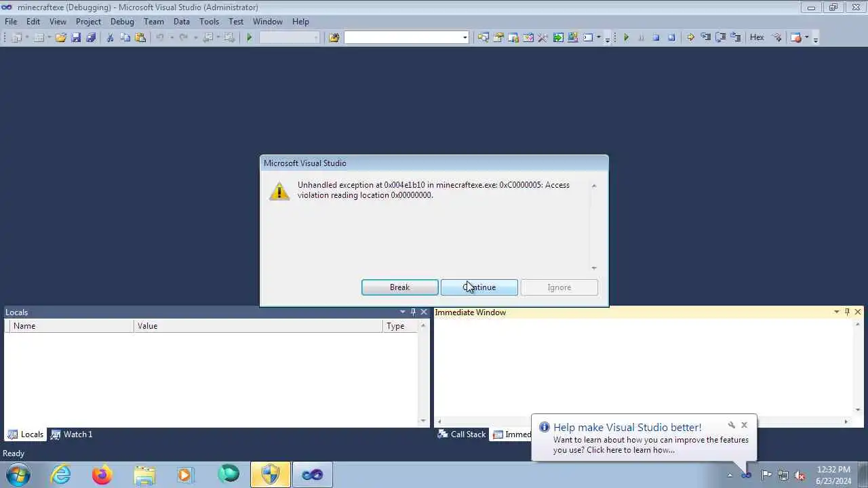
Task: Open Solution Explorer via toolbar icon
Action: click(483, 37)
